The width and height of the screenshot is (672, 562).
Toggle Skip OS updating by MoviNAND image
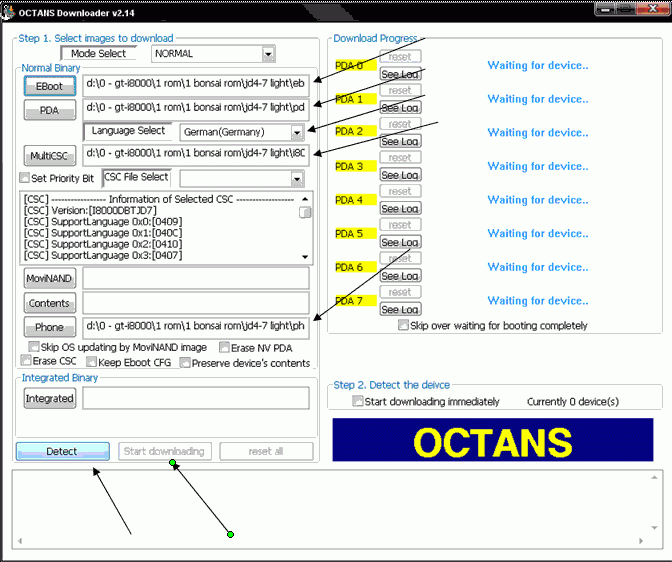(x=33, y=346)
